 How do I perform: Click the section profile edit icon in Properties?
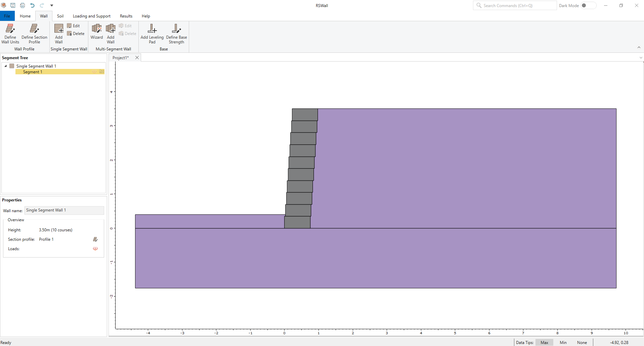tap(95, 239)
